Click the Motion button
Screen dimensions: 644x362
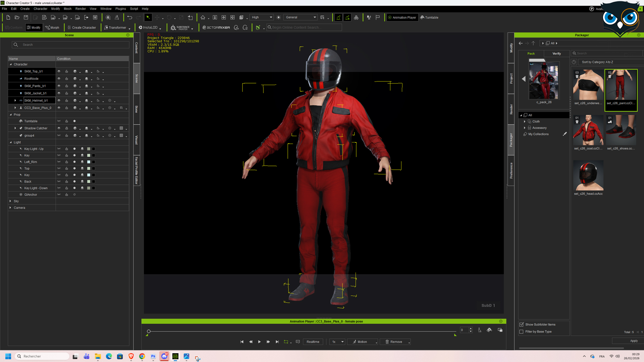(363, 342)
